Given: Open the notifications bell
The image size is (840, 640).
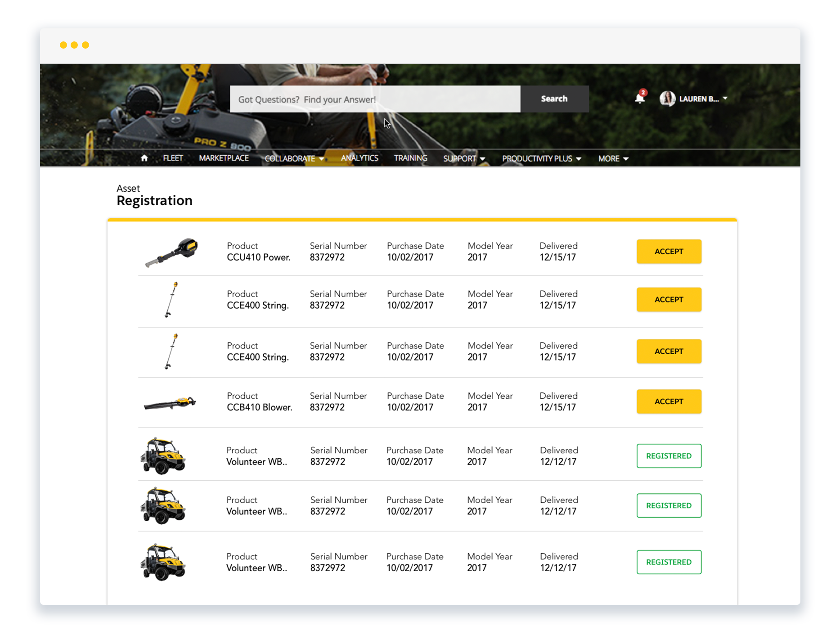Looking at the screenshot, I should (640, 97).
